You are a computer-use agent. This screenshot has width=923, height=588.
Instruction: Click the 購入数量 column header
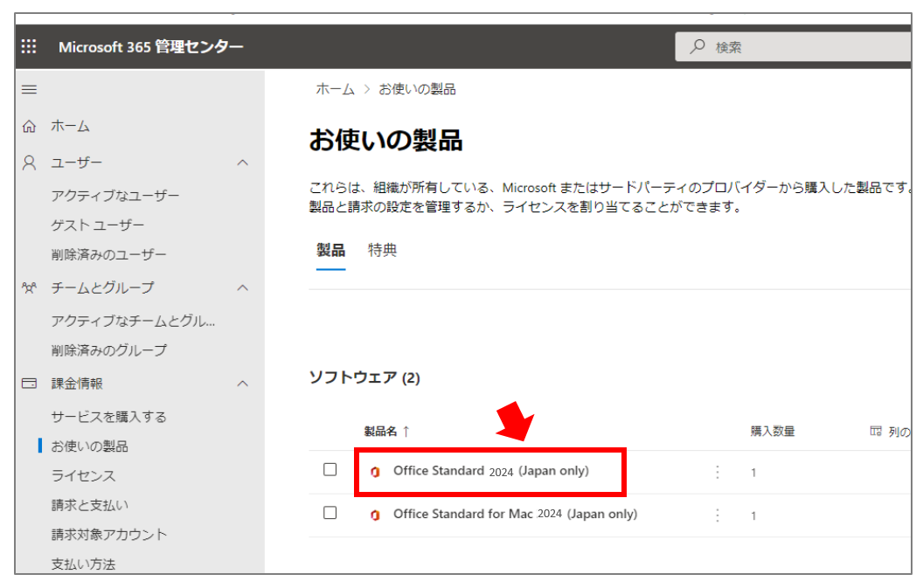point(773,432)
